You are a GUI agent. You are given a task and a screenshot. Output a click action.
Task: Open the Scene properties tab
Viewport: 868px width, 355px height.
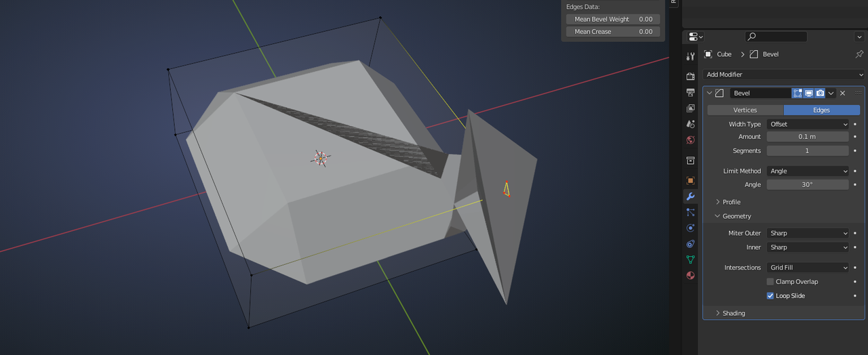click(690, 124)
